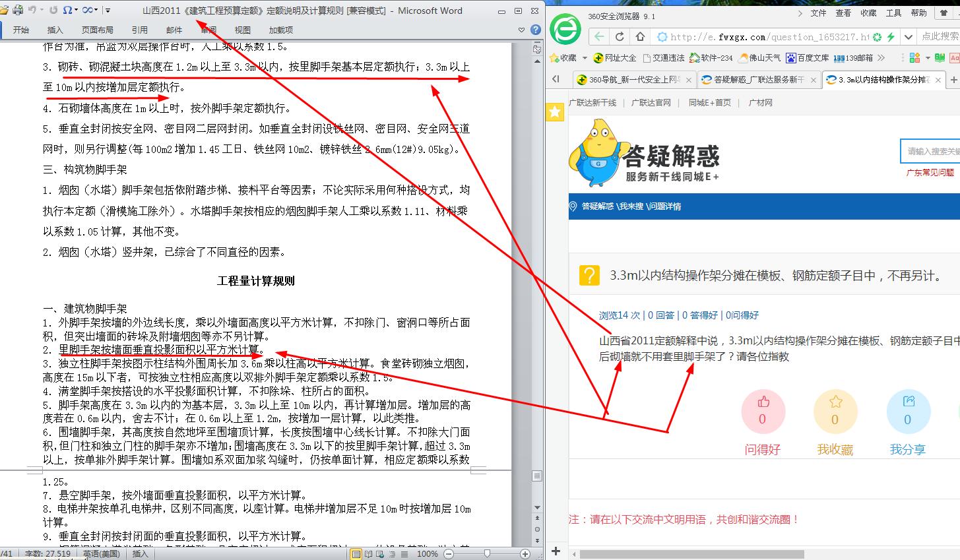The height and width of the screenshot is (560, 960).
Task: Reload the page with the browser refresh icon
Action: (620, 37)
